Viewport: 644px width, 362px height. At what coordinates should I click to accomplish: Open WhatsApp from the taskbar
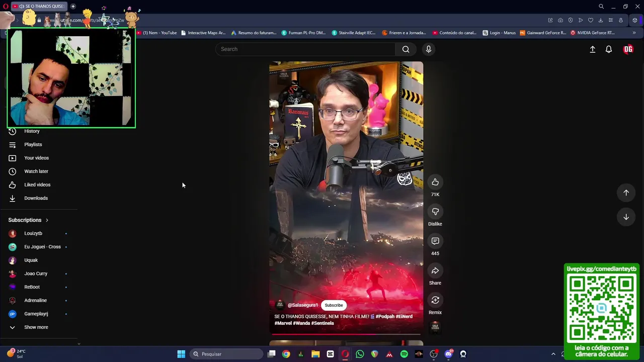click(x=360, y=354)
